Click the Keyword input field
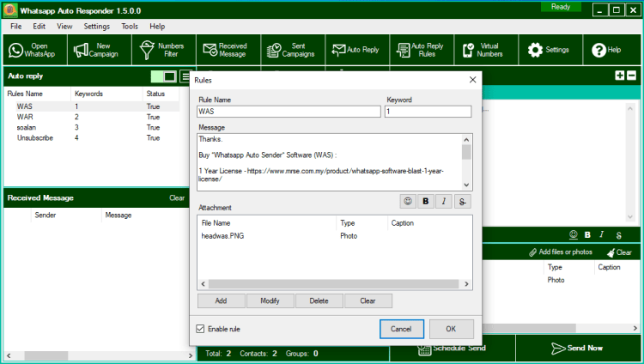 (428, 112)
